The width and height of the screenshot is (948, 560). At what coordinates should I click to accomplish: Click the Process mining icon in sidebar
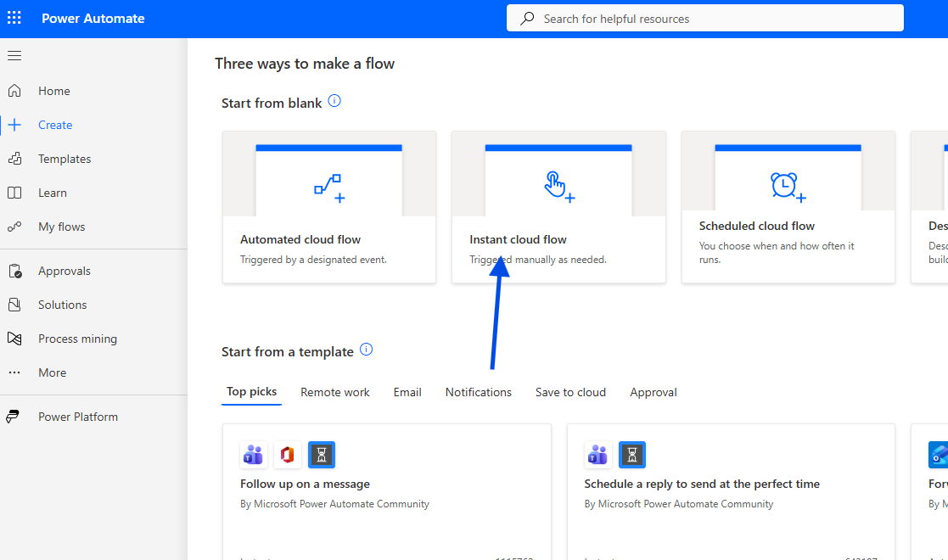pyautogui.click(x=14, y=339)
